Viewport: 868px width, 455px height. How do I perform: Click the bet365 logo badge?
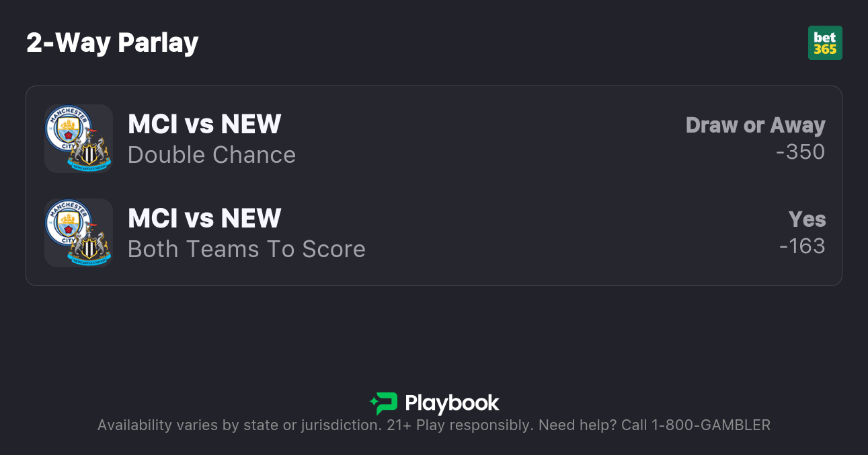point(825,43)
